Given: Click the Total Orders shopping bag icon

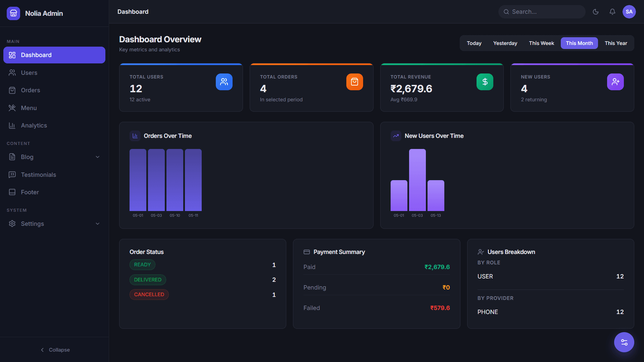Looking at the screenshot, I should point(355,82).
